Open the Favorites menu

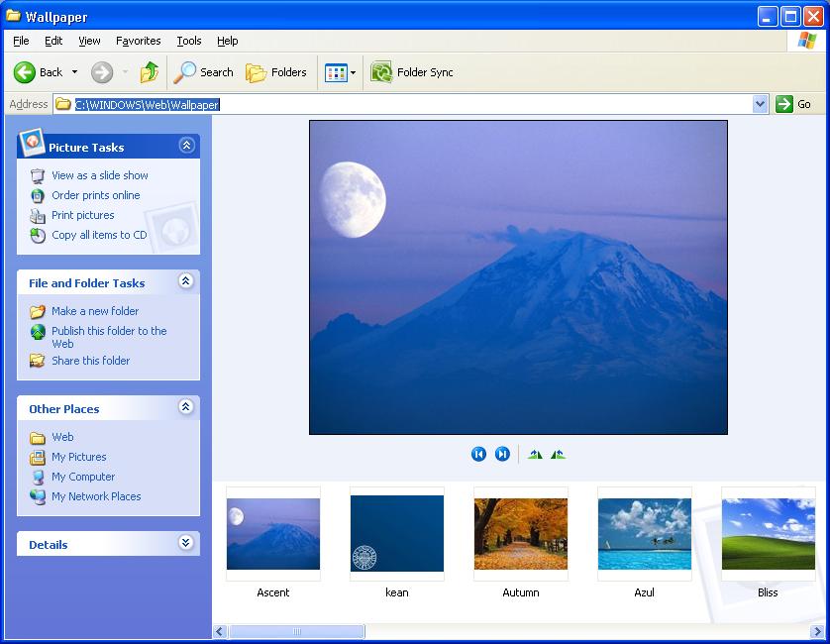[x=138, y=41]
